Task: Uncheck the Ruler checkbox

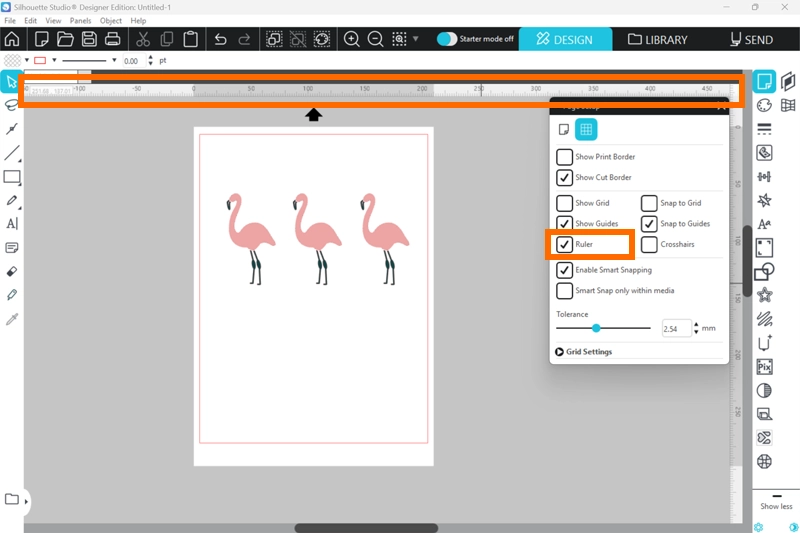Action: coord(565,244)
